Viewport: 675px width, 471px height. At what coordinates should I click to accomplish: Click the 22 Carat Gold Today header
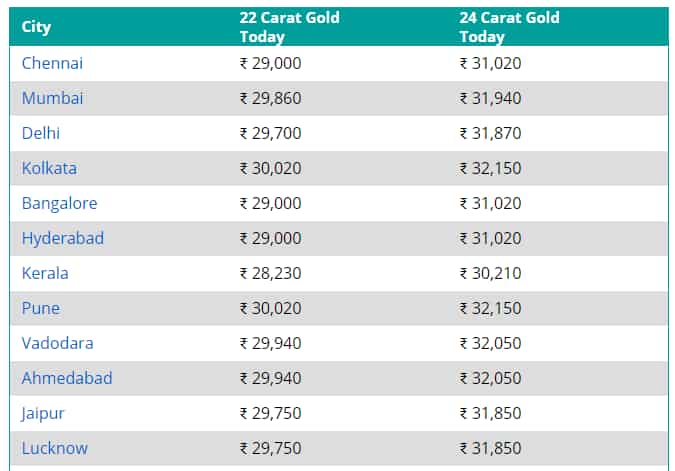(290, 27)
